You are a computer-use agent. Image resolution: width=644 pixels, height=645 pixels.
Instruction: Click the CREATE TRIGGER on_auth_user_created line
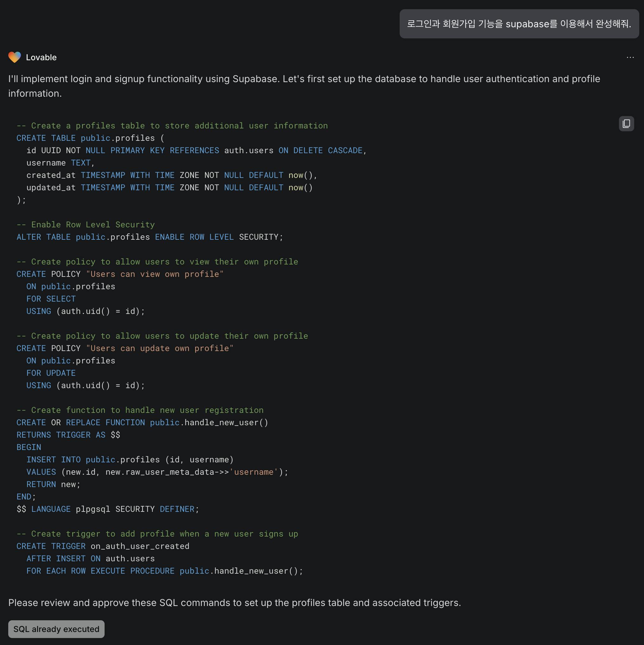[103, 546]
